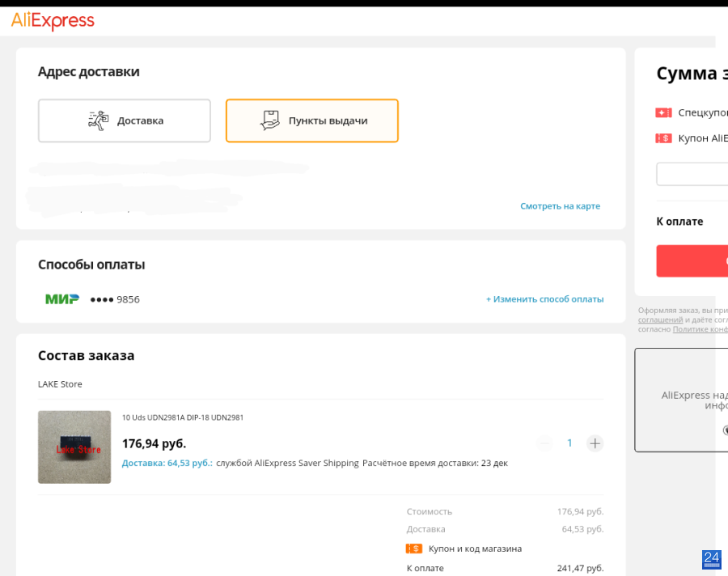Image resolution: width=728 pixels, height=576 pixels.
Task: Click the blue 24 badge icon
Action: point(711,559)
